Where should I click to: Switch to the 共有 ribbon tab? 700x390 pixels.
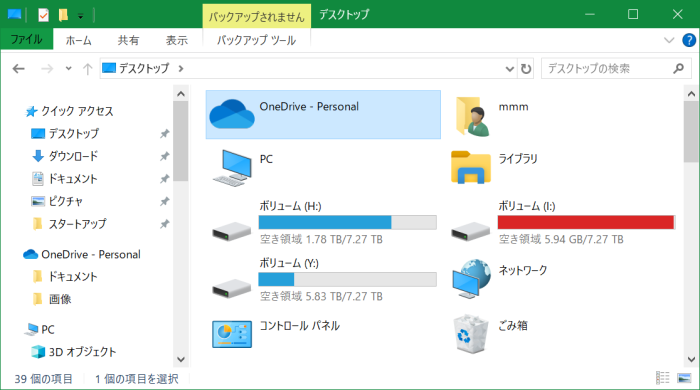tap(128, 40)
